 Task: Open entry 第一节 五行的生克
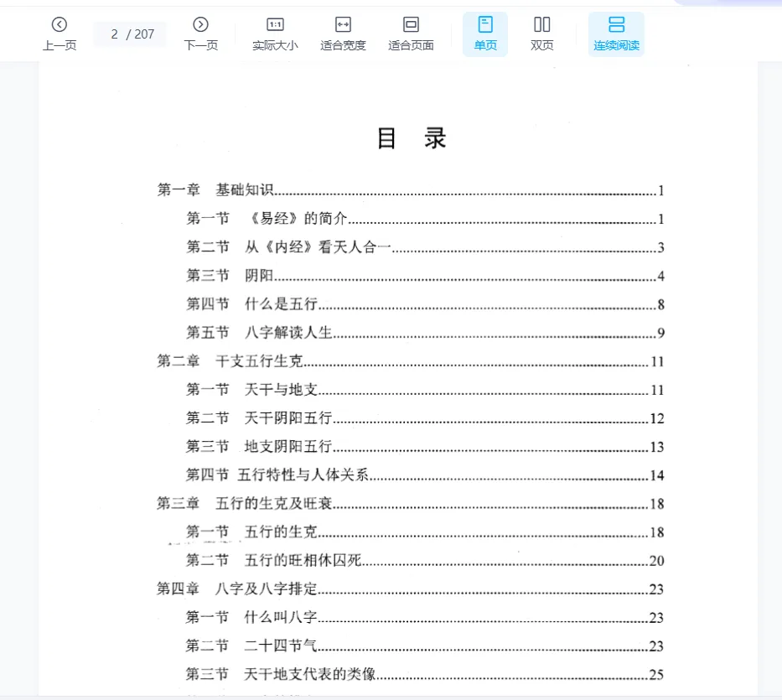pyautogui.click(x=425, y=531)
